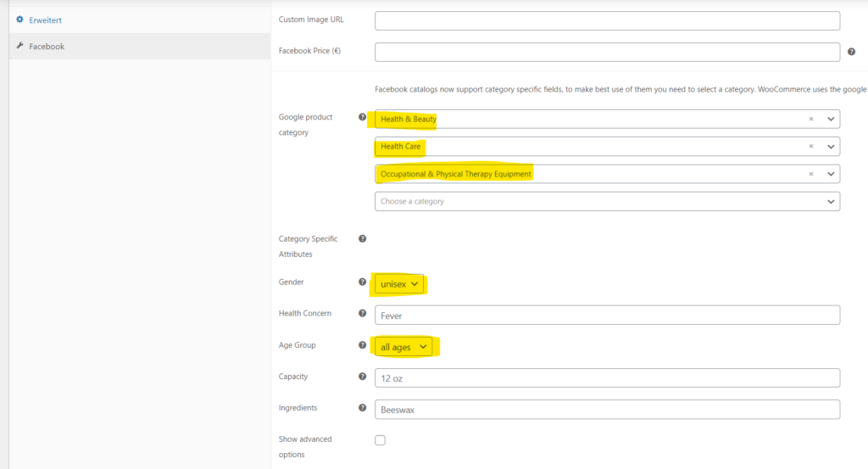Clear the Health & Beauty selection
868x469 pixels.
tap(811, 119)
